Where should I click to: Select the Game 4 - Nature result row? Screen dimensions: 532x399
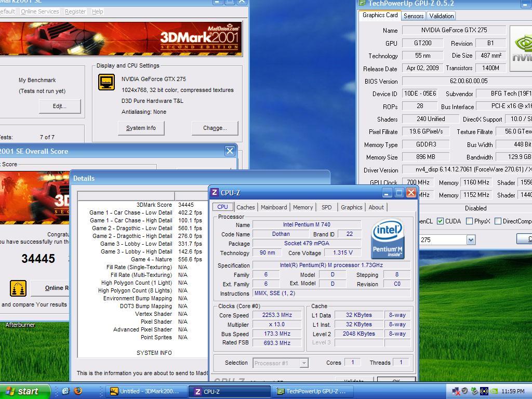tap(142, 260)
